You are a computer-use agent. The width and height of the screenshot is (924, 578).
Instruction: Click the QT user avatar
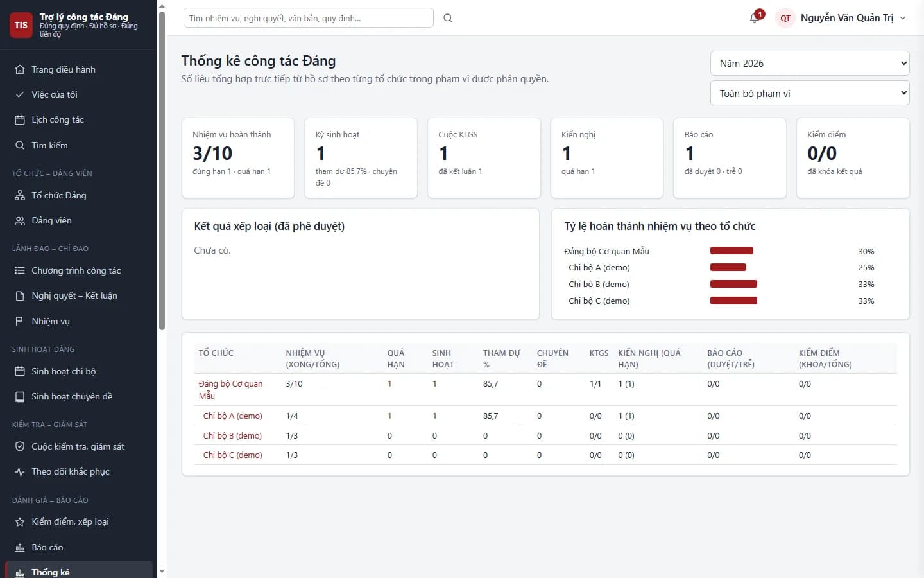[785, 18]
